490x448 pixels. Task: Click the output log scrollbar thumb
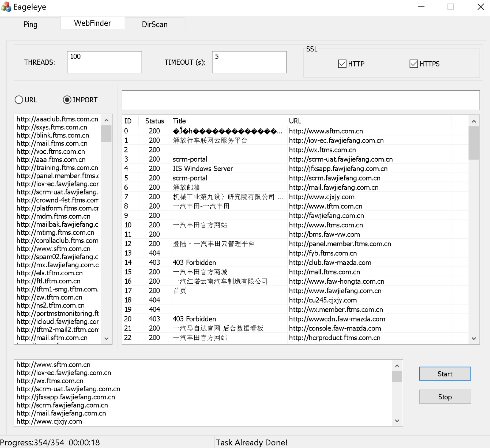click(x=397, y=376)
